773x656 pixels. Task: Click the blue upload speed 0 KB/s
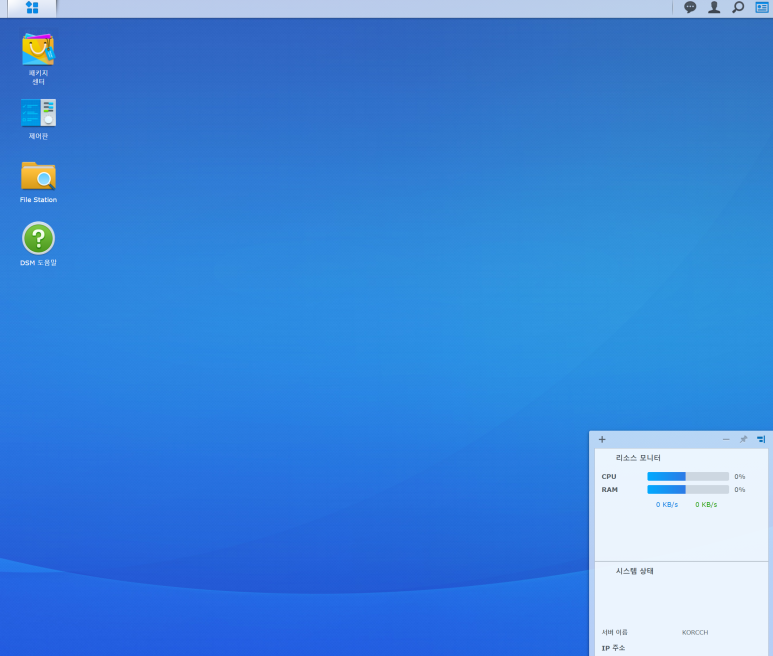click(x=667, y=505)
